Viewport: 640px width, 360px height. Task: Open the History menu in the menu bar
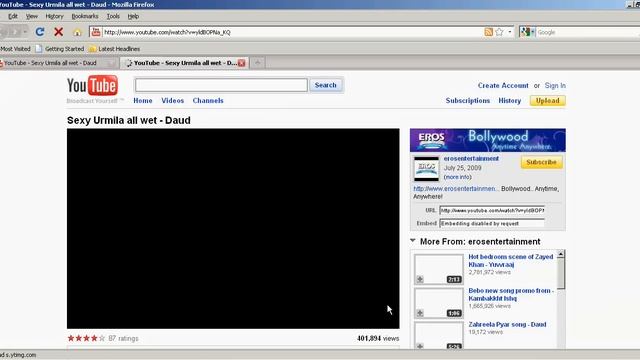(x=54, y=16)
